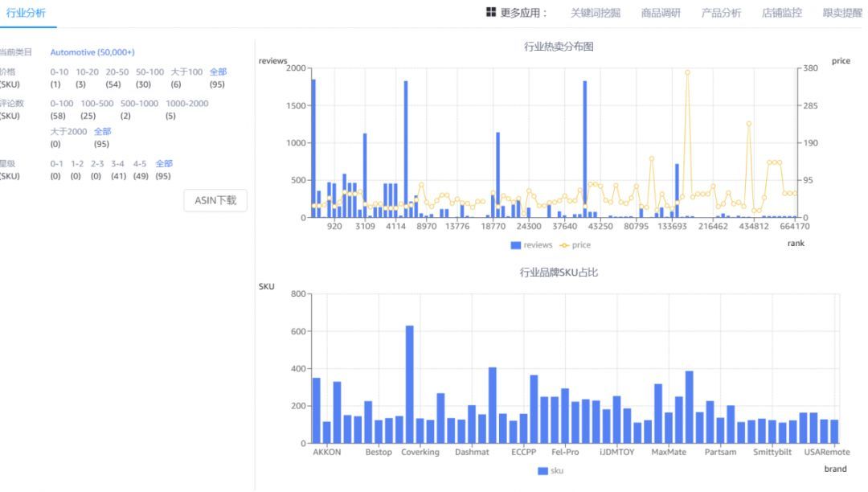Click the Automotive (50,000+) category link
Screen dimensions: 868x492
pyautogui.click(x=92, y=52)
